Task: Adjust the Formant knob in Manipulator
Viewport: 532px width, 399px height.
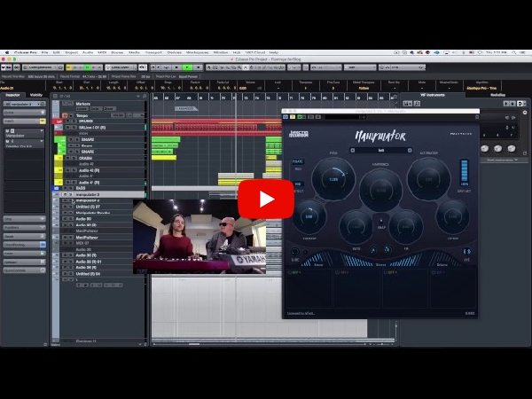Action: click(x=309, y=217)
